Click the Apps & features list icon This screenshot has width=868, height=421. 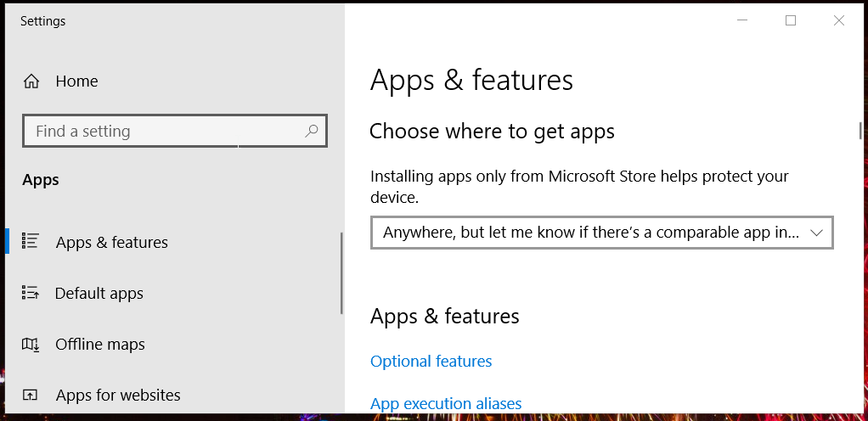[x=30, y=241]
